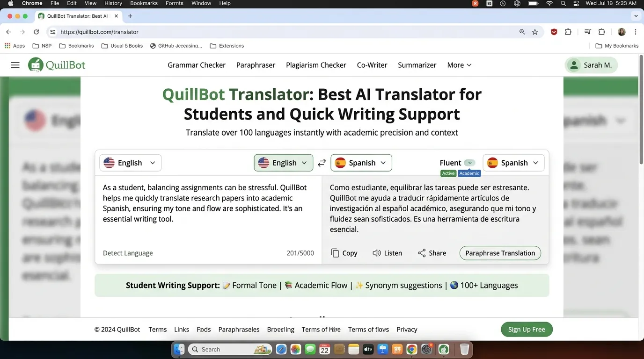Reload the QuillBot translator page
Screen dimensions: 644x359
tap(37, 32)
